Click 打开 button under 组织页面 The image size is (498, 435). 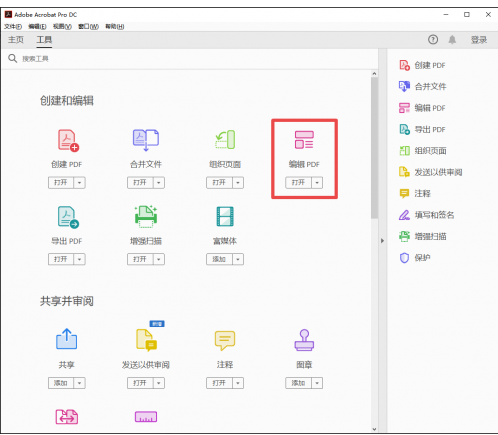(219, 183)
